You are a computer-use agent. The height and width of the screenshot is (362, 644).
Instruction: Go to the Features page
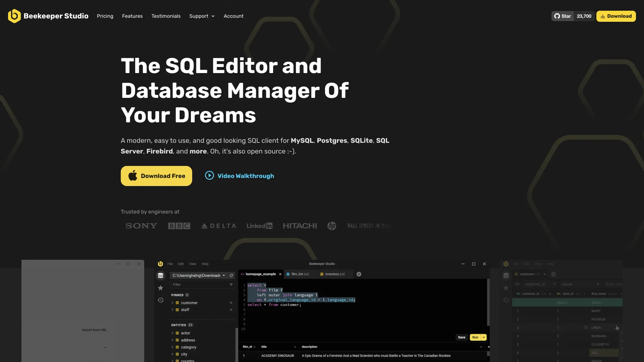[x=132, y=16]
